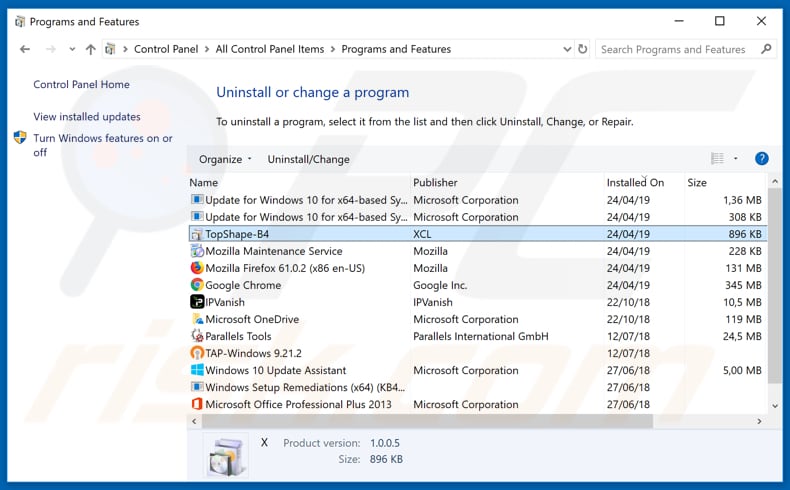
Task: Select the 1,36 MB Windows 10 update
Action: [478, 200]
